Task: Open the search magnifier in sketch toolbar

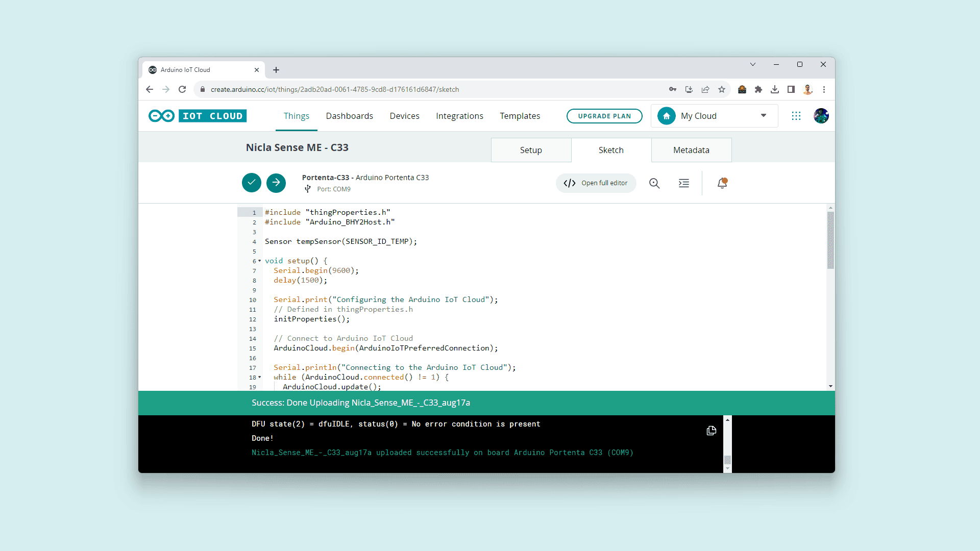Action: click(654, 183)
